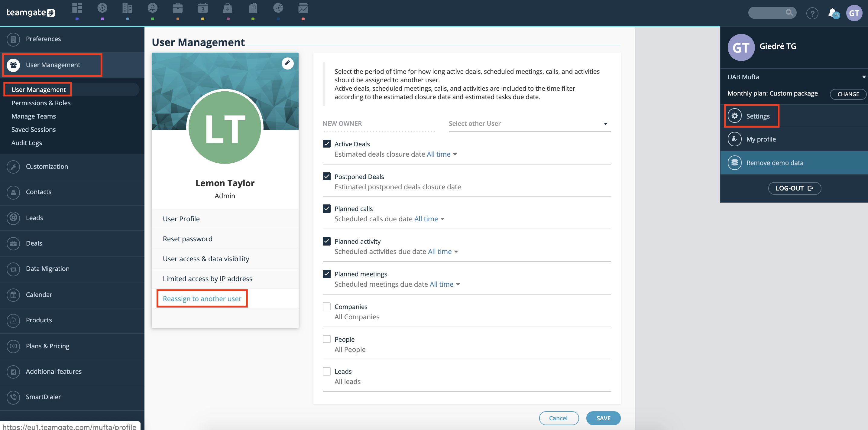Open User access & data visibility tab
Screen dimensions: 868x430
[x=225, y=259]
